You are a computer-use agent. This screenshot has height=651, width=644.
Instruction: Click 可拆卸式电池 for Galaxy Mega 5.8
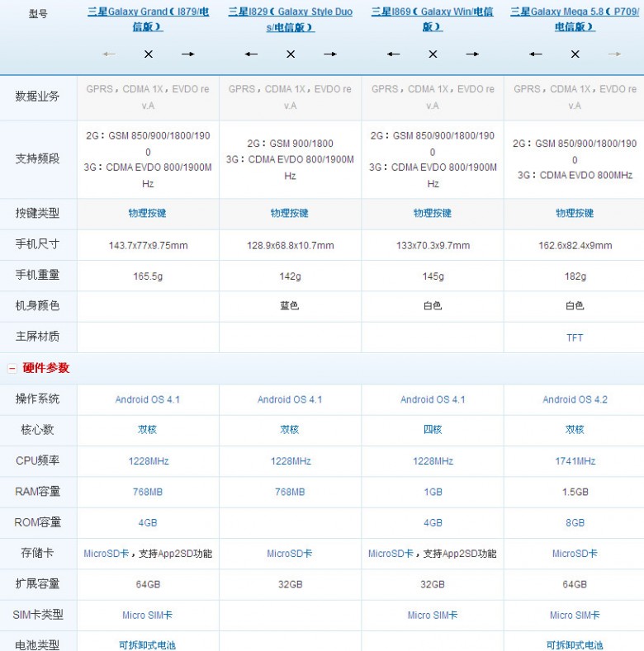pyautogui.click(x=575, y=645)
